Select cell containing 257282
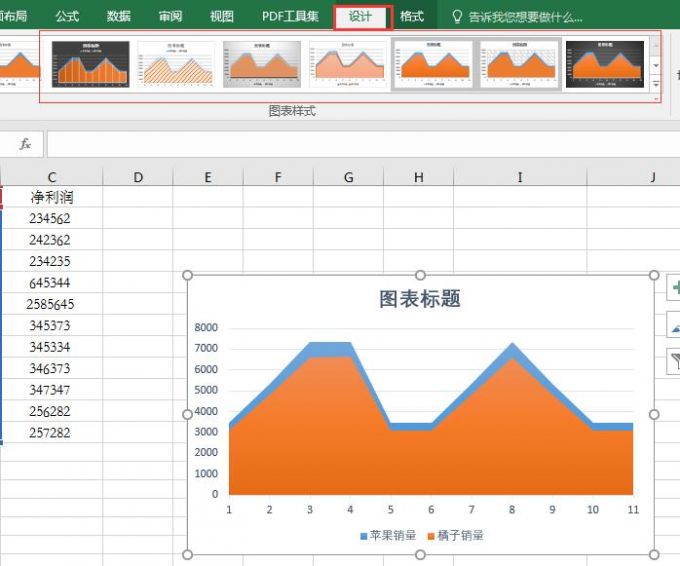This screenshot has width=680, height=566. 52,432
